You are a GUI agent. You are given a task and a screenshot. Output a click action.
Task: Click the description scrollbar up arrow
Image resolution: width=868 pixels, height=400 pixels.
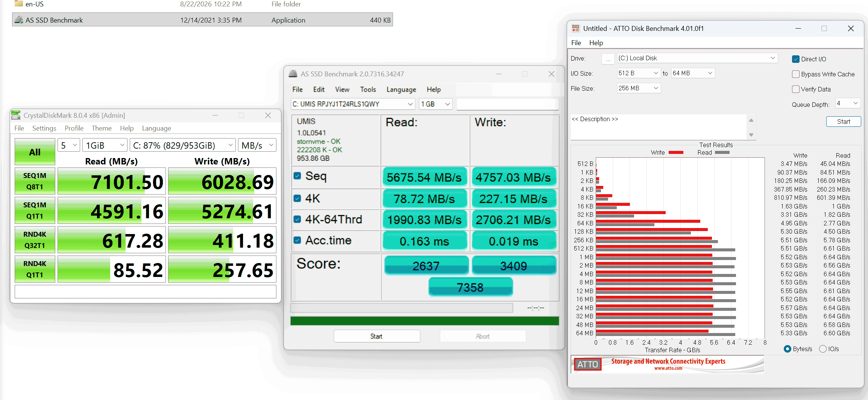(x=751, y=120)
